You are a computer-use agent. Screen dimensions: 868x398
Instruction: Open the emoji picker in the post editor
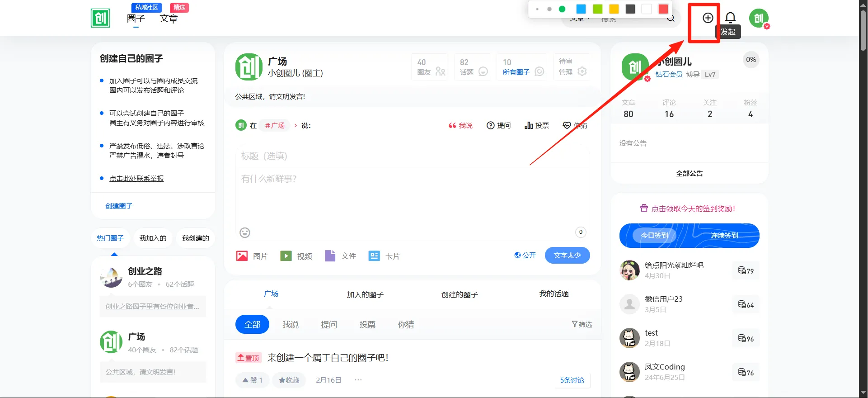click(245, 232)
